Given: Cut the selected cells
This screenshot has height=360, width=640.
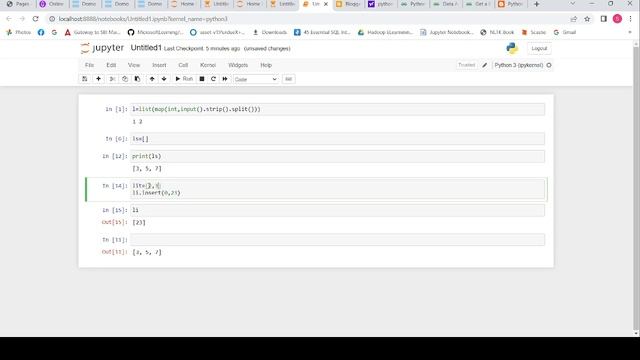Looking at the screenshot, I should click(112, 79).
